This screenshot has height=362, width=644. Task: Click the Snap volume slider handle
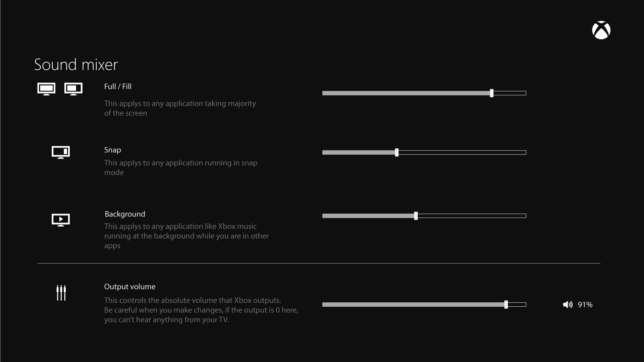click(397, 153)
